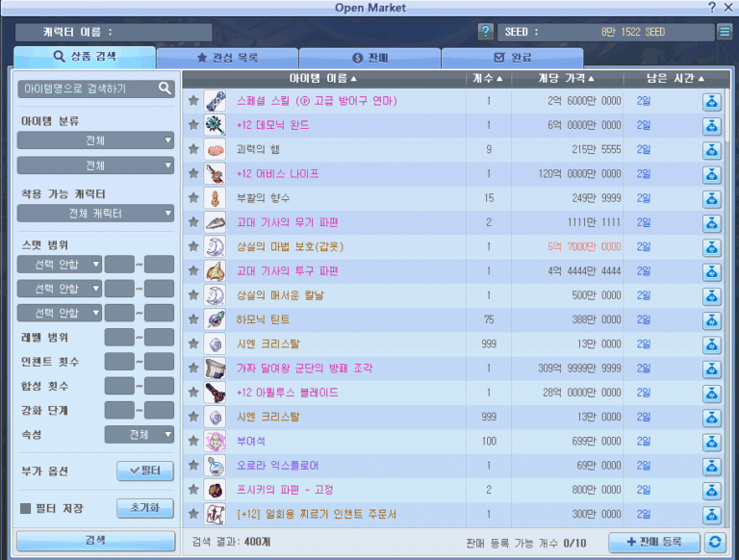Switch to the 관심 목록 tab
The width and height of the screenshot is (739, 560).
(227, 58)
